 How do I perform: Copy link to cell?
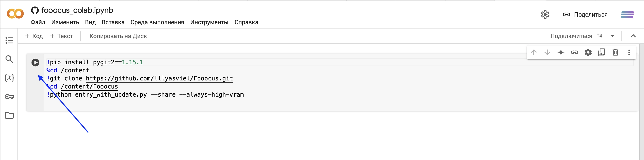point(575,52)
